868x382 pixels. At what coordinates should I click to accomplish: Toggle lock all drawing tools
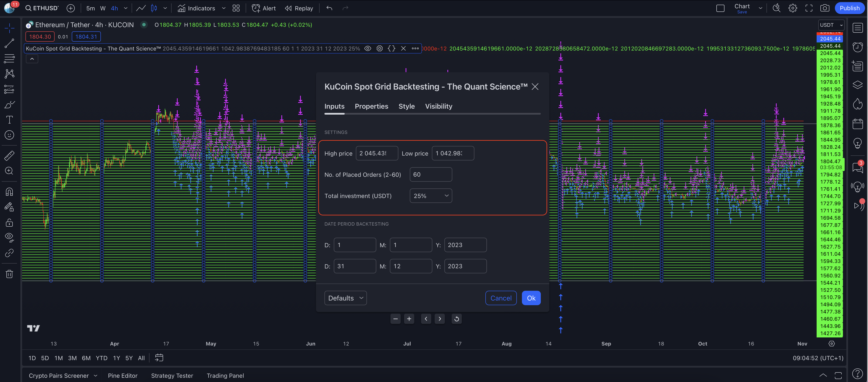(9, 223)
